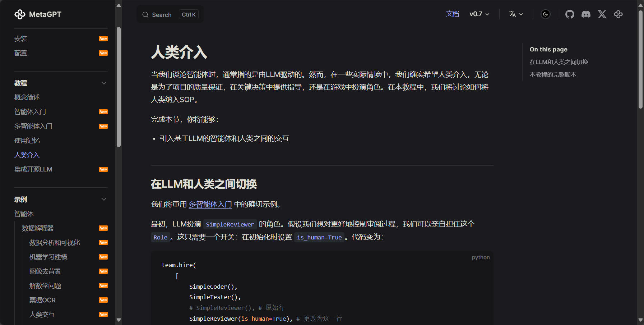The width and height of the screenshot is (644, 325).
Task: Click the python label on code block
Action: 481,257
